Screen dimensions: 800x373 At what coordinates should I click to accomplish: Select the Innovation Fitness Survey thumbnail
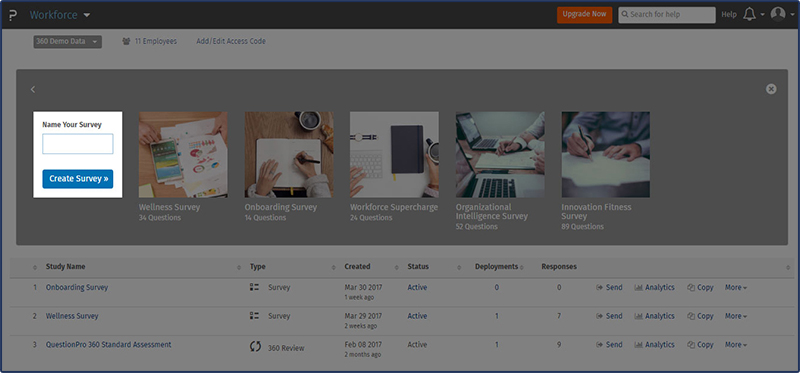[x=606, y=155]
